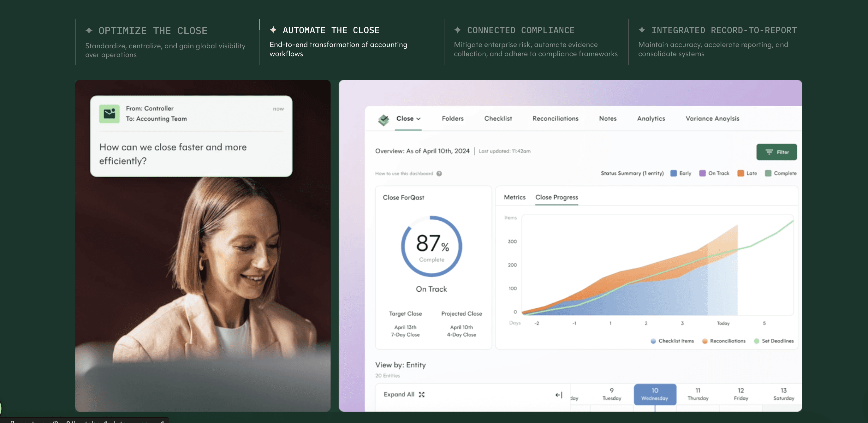Click the Expand All arrows icon
This screenshot has width=868, height=423.
[422, 395]
